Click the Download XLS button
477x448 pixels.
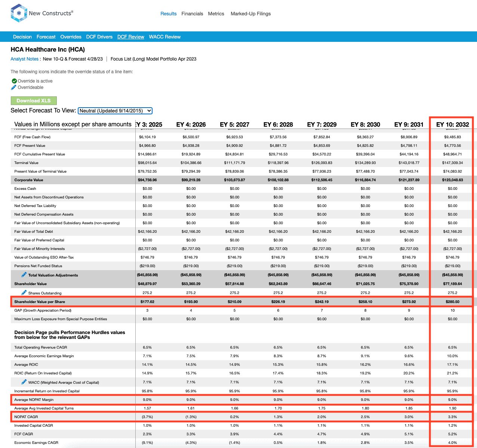pos(34,101)
